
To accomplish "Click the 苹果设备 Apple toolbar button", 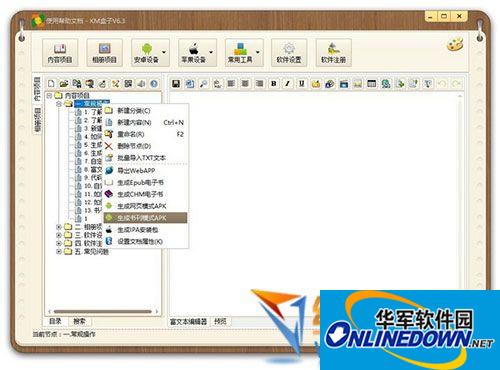I will click(193, 53).
